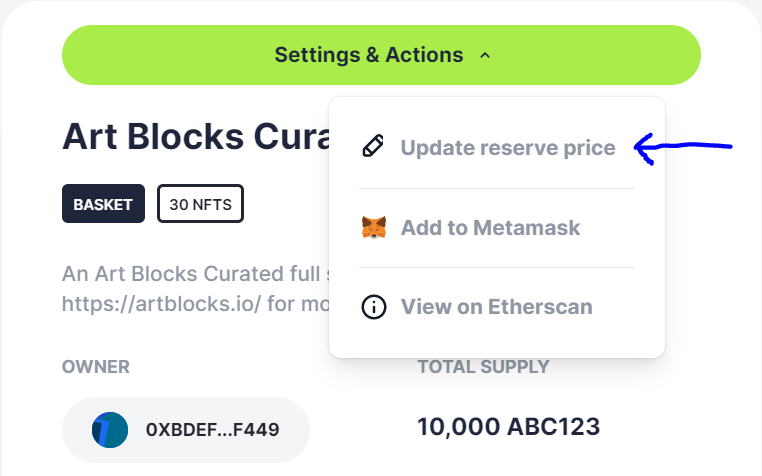Click the 10,000 ABC123 supply value
Screen dimensions: 762x476
509,427
